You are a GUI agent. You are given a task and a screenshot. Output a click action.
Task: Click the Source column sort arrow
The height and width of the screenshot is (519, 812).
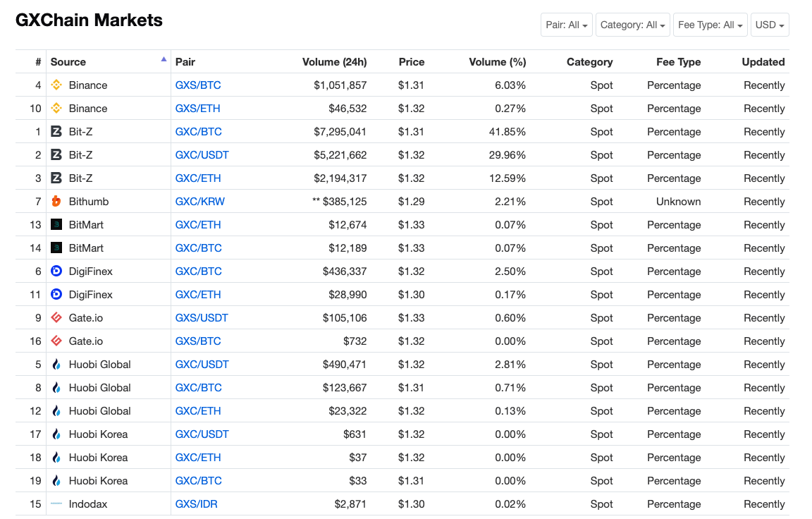[x=164, y=59]
